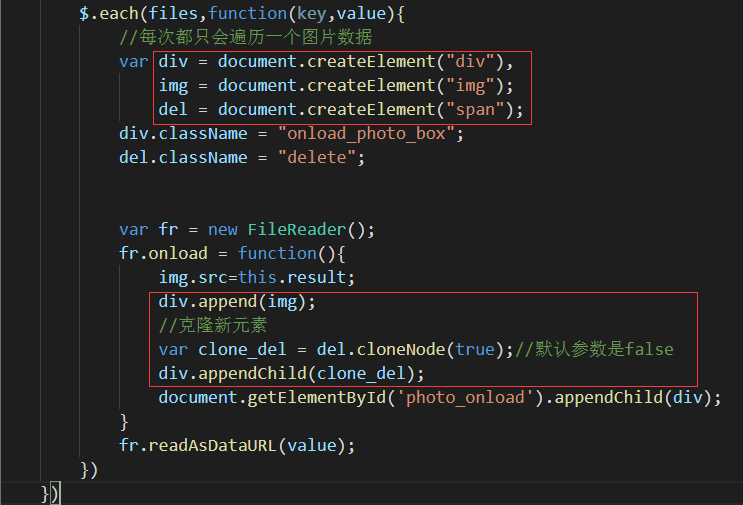
Task: Click the line 'div.append(img);'
Action: (x=237, y=301)
